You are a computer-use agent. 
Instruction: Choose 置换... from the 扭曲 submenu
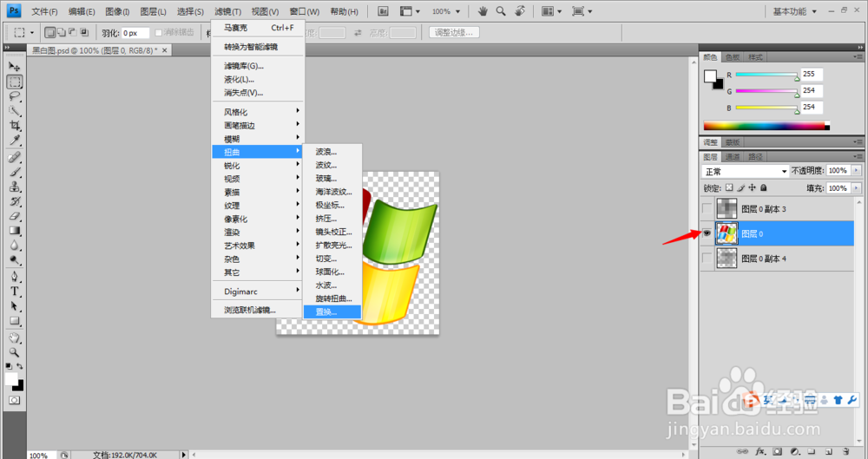332,311
